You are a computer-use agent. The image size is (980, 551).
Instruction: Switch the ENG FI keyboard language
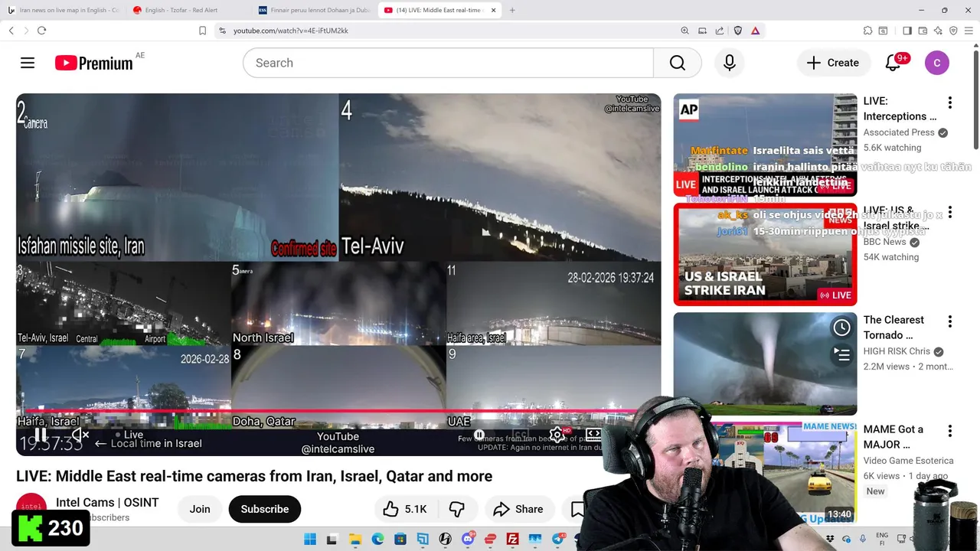[882, 540]
